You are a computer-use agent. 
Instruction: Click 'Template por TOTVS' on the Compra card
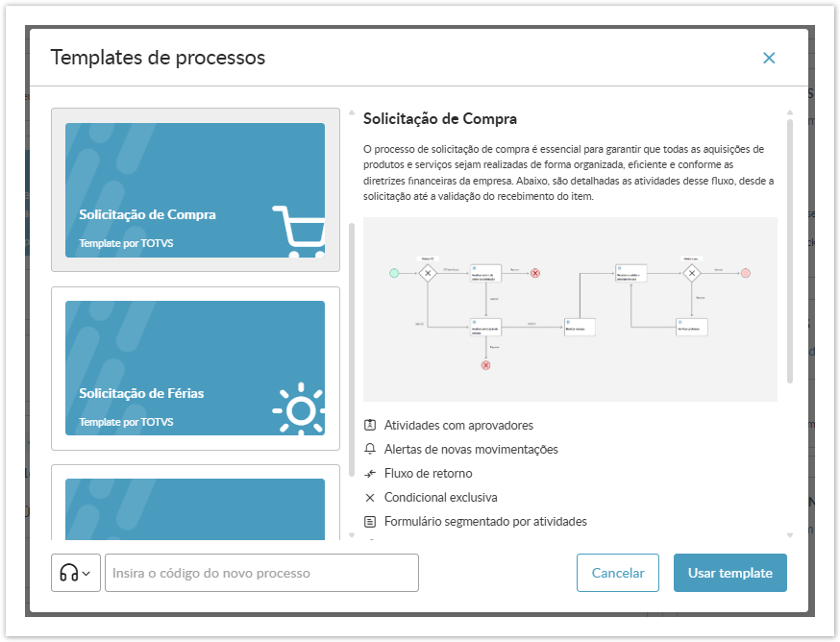coord(126,243)
